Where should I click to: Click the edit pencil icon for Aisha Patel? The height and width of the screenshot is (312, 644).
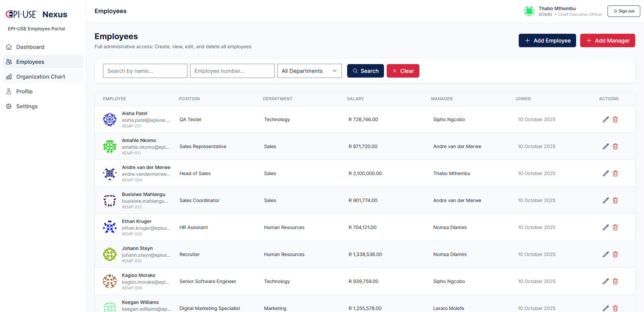click(x=606, y=119)
